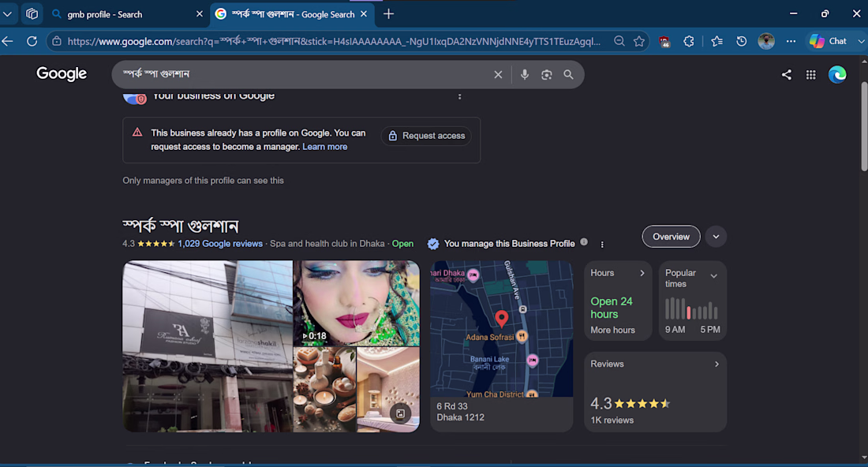Expand the dropdown next to Chat
Image resolution: width=868 pixels, height=467 pixels.
861,41
